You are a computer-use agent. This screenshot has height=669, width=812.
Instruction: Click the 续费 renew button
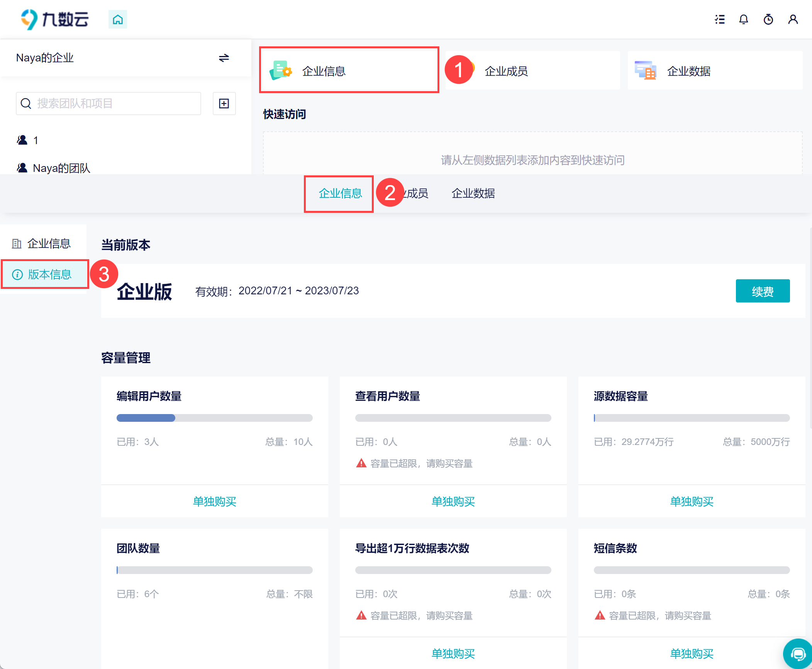[x=762, y=291]
